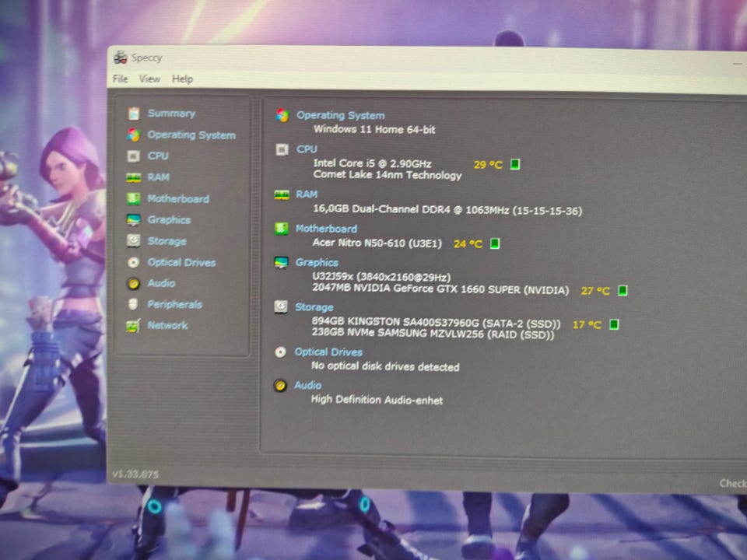Open the Help menu
This screenshot has width=747, height=560.
pos(182,79)
